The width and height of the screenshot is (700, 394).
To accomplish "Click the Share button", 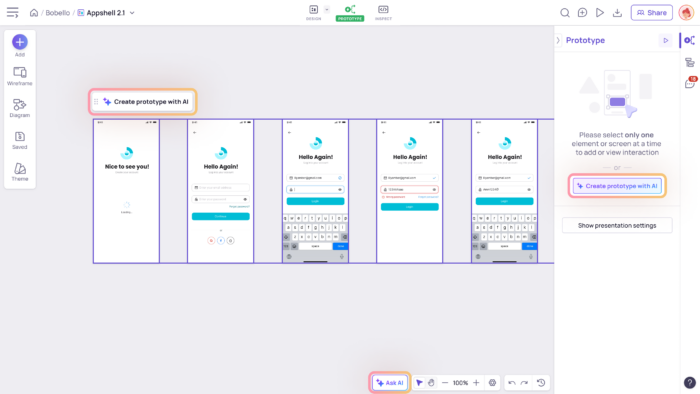I will click(651, 12).
